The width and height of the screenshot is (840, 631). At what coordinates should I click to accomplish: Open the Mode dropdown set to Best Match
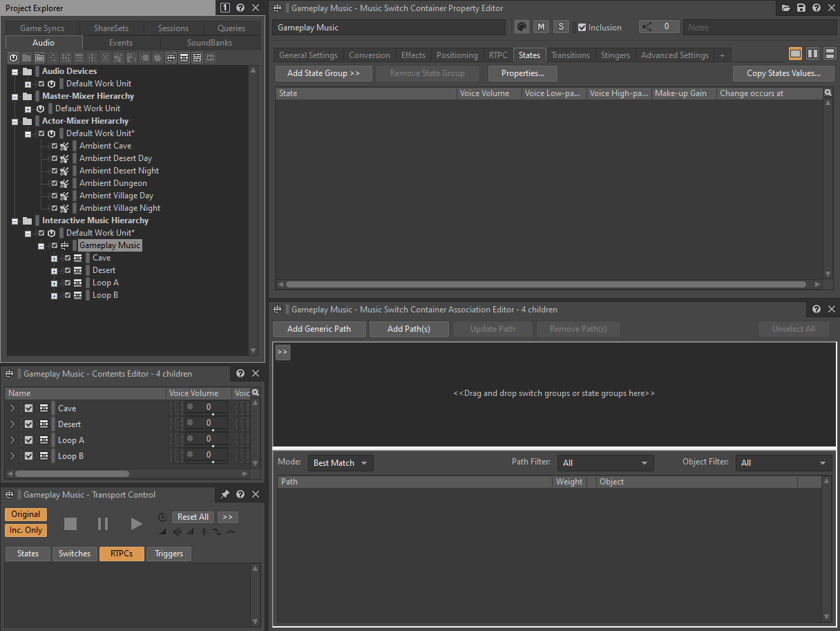click(341, 463)
